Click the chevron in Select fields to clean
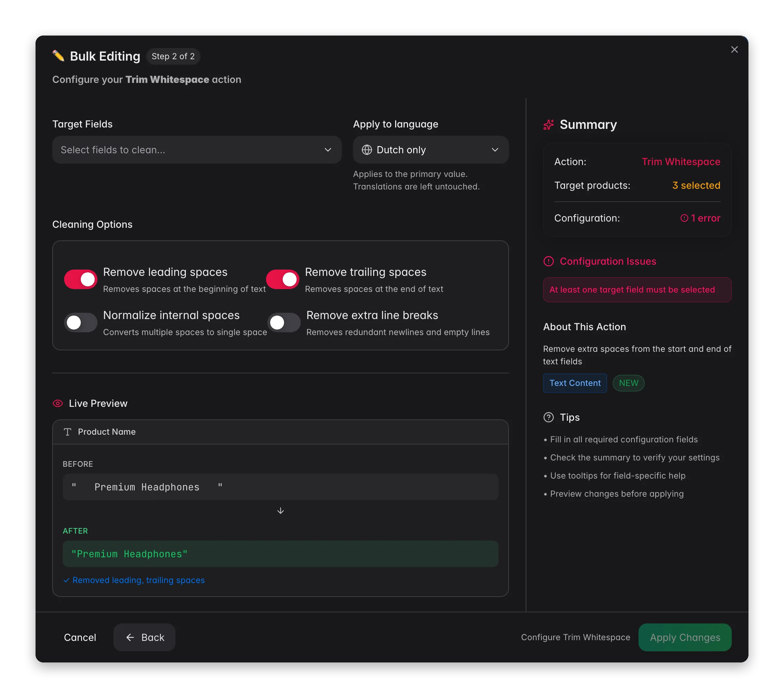 pos(328,150)
